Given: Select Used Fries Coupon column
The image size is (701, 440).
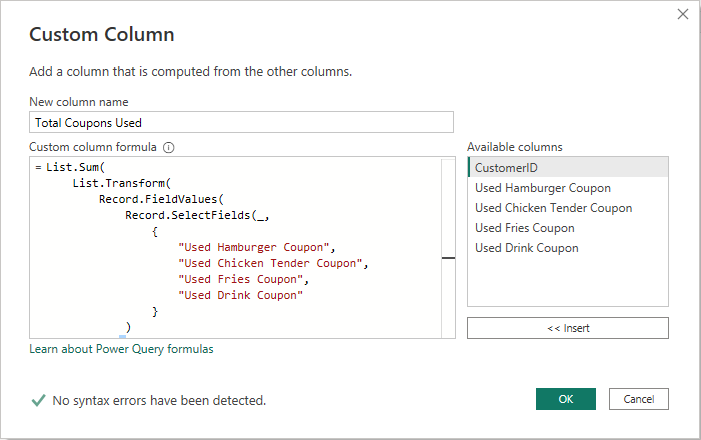Looking at the screenshot, I should tap(524, 228).
